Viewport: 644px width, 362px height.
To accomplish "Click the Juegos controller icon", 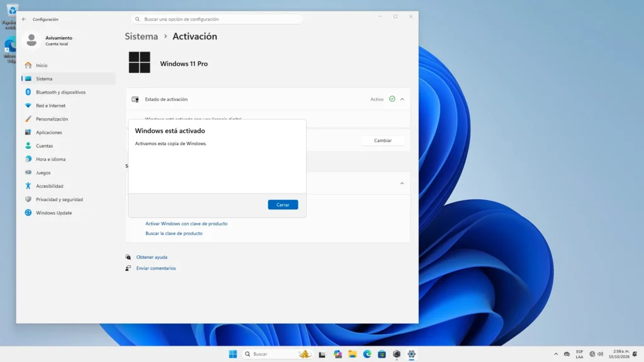I will pos(28,172).
